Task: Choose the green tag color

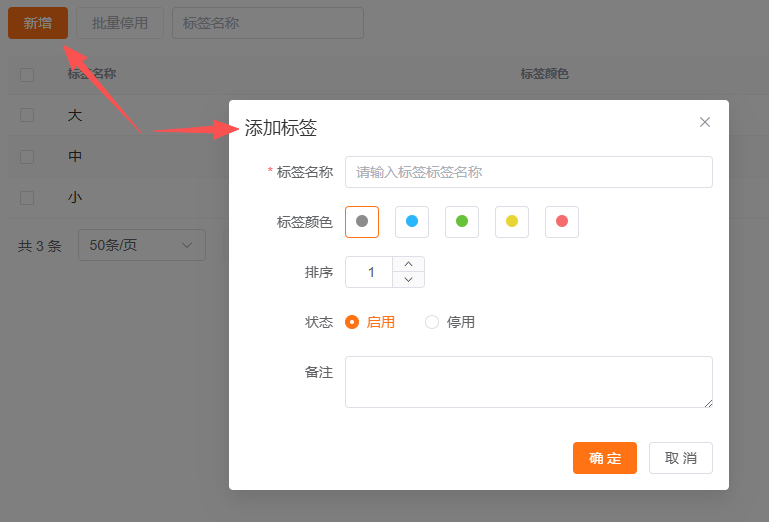Action: [x=462, y=222]
